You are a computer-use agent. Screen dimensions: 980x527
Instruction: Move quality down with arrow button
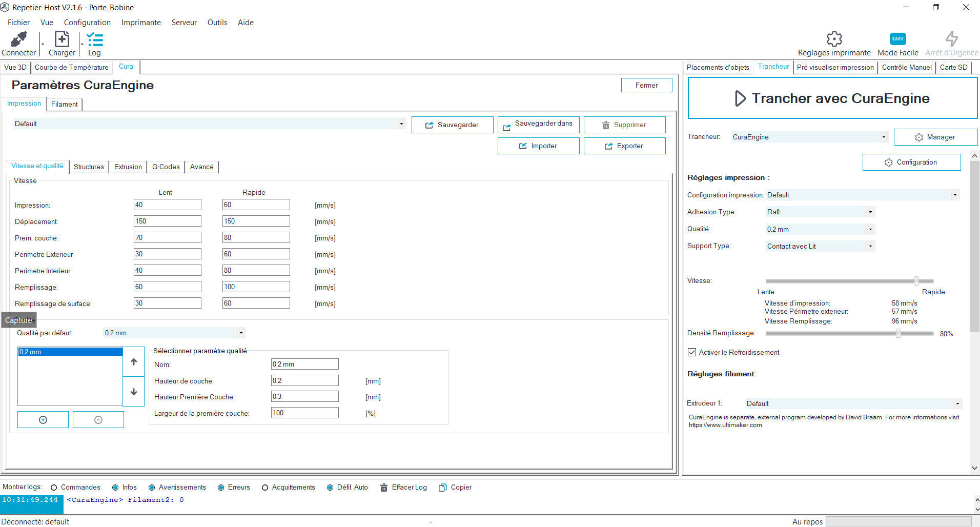tap(134, 392)
